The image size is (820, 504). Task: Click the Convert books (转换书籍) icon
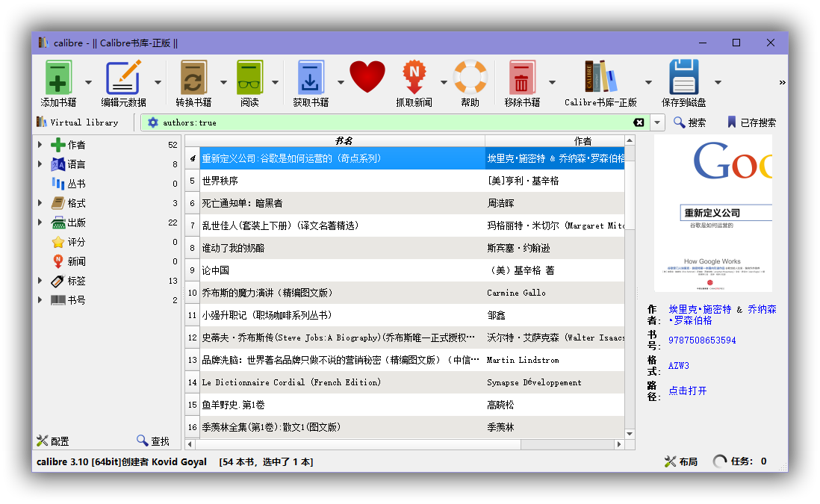193,78
